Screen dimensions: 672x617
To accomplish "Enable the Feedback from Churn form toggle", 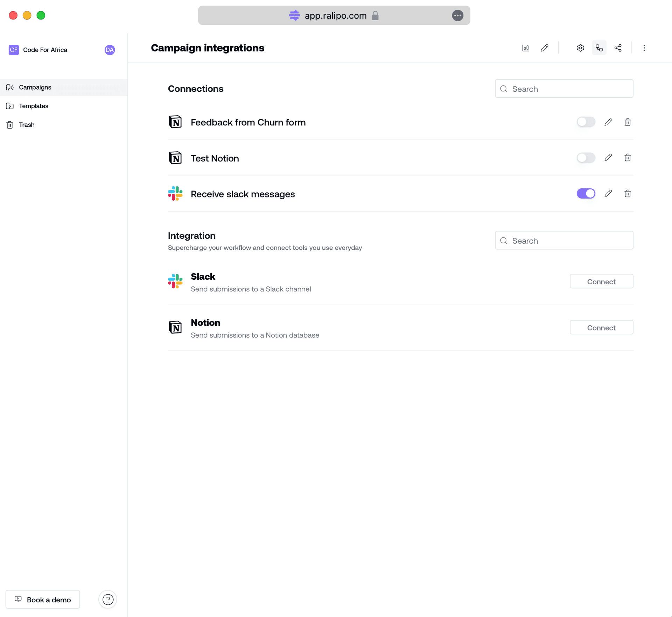I will click(x=586, y=122).
